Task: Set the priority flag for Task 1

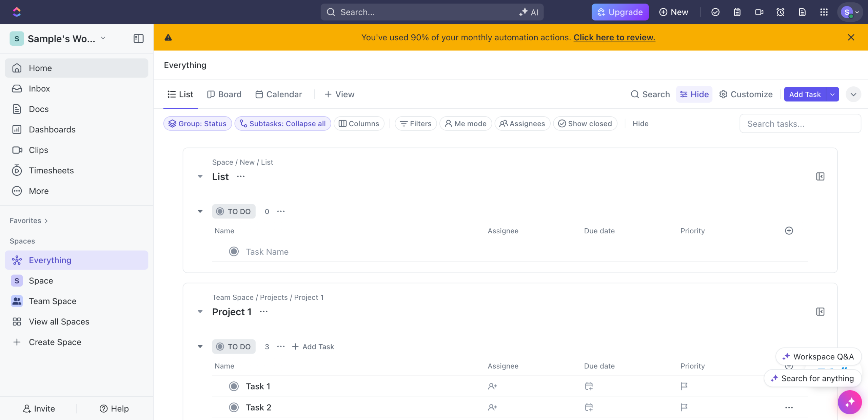Action: (x=684, y=386)
